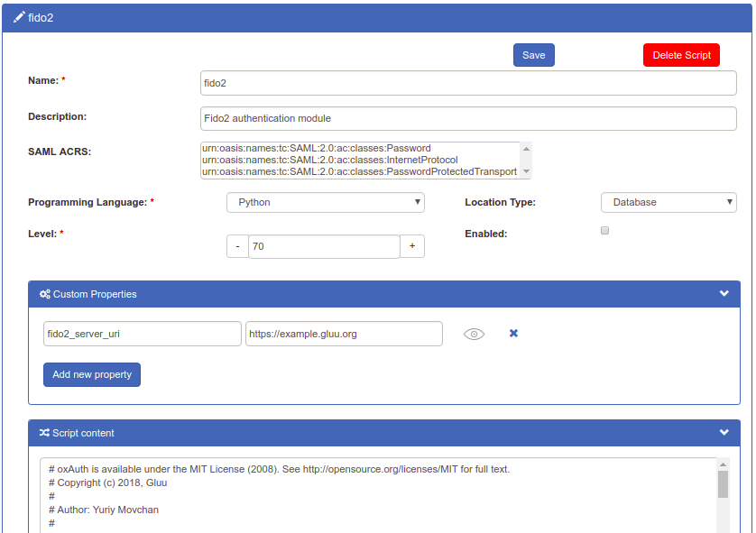Open the Programming Language dropdown
Image resolution: width=756 pixels, height=533 pixels.
pos(325,202)
